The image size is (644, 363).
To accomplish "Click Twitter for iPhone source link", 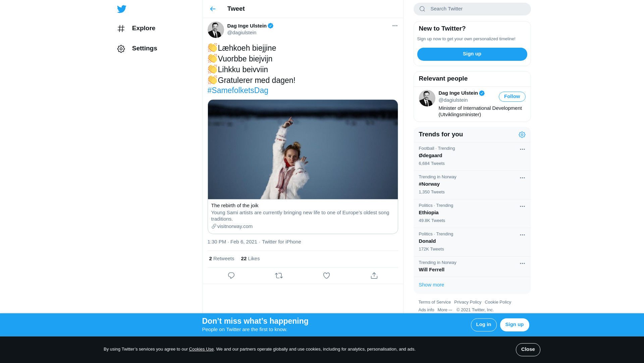I will click(x=281, y=242).
